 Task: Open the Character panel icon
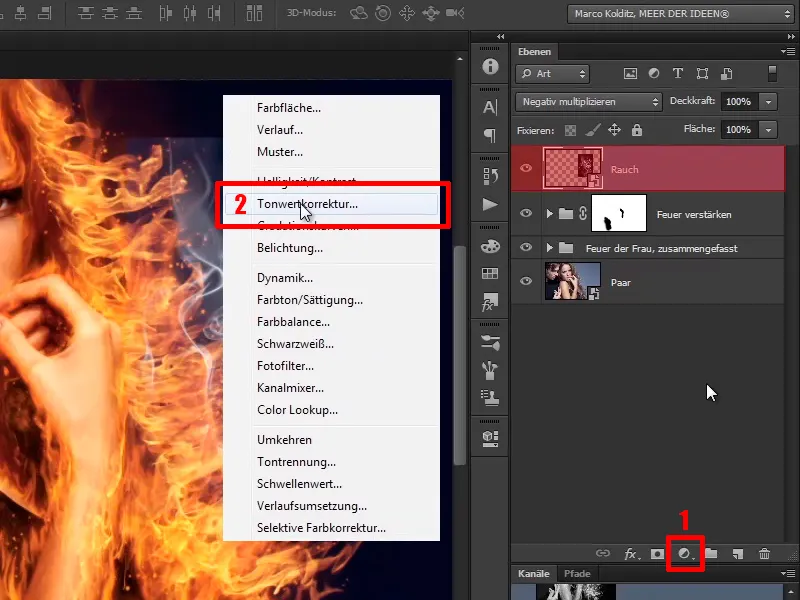click(x=490, y=107)
